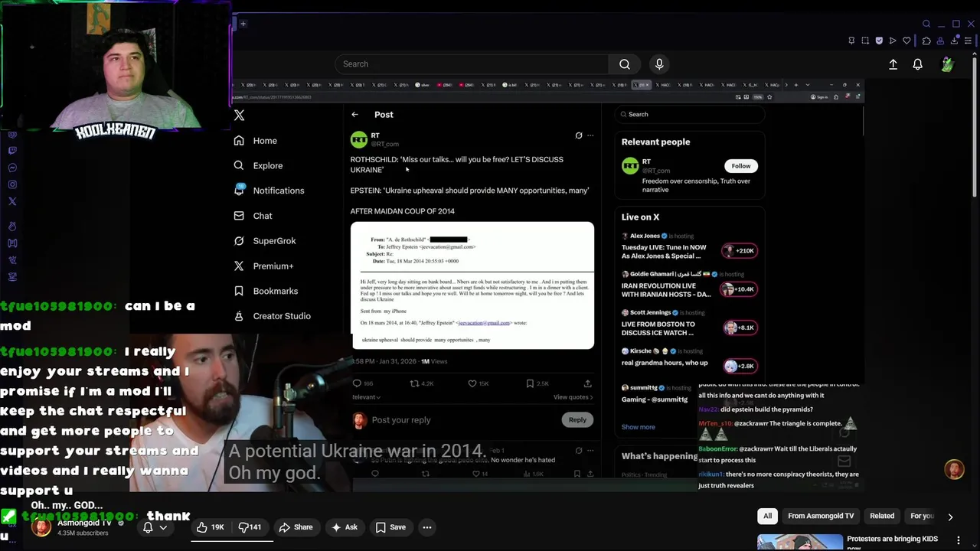Open View quotes link
980x551 pixels.
coord(573,397)
